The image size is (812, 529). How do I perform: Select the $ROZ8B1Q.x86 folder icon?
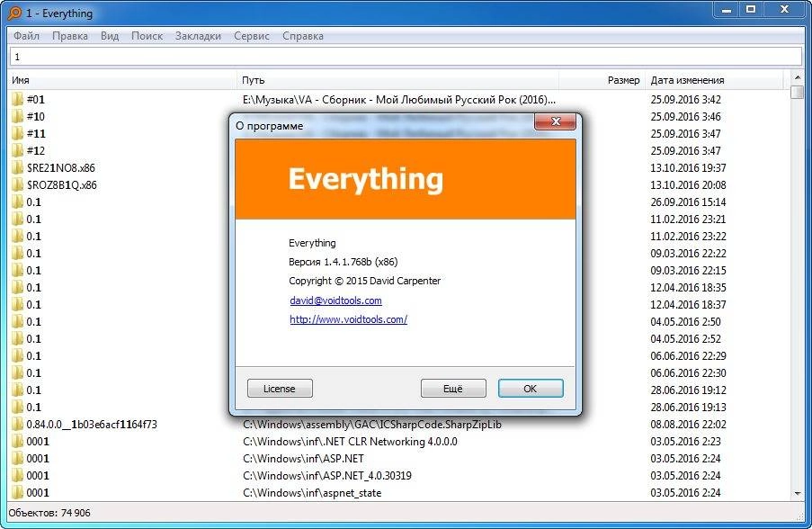pyautogui.click(x=18, y=184)
